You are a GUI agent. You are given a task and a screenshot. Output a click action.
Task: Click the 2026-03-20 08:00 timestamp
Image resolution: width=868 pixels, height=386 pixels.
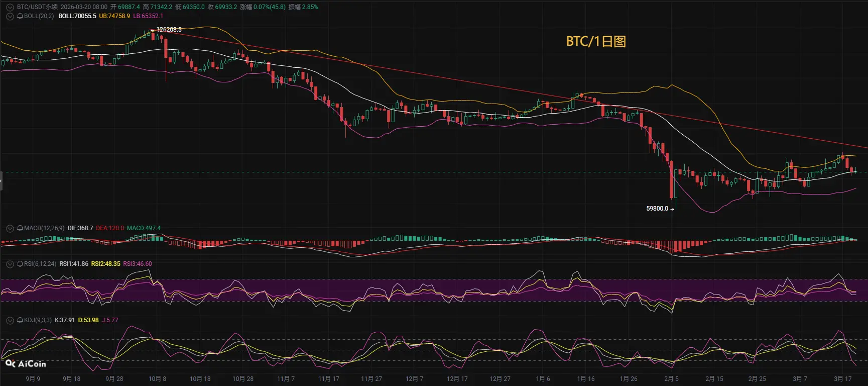(x=84, y=7)
